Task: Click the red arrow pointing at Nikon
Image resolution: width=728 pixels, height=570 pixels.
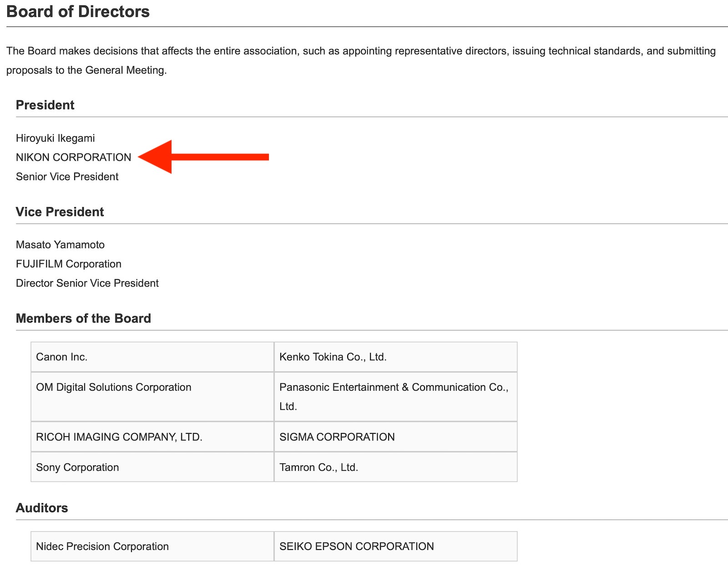Action: (202, 157)
